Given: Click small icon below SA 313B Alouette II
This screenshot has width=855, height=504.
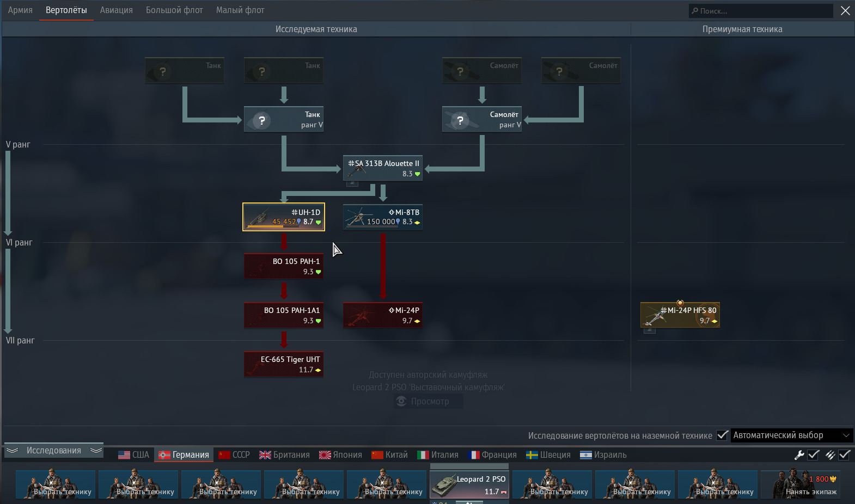Looking at the screenshot, I should point(352,183).
